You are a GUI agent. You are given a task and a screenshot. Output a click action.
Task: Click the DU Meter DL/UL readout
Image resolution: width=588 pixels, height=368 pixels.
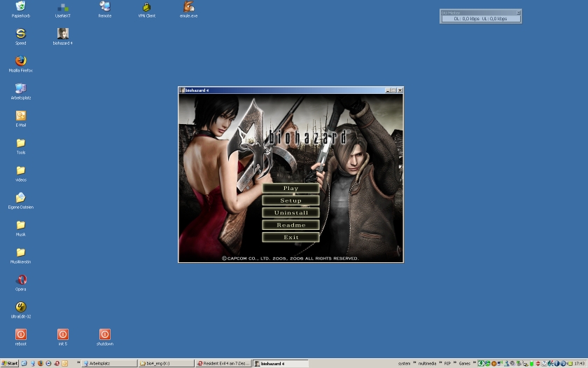click(x=480, y=18)
